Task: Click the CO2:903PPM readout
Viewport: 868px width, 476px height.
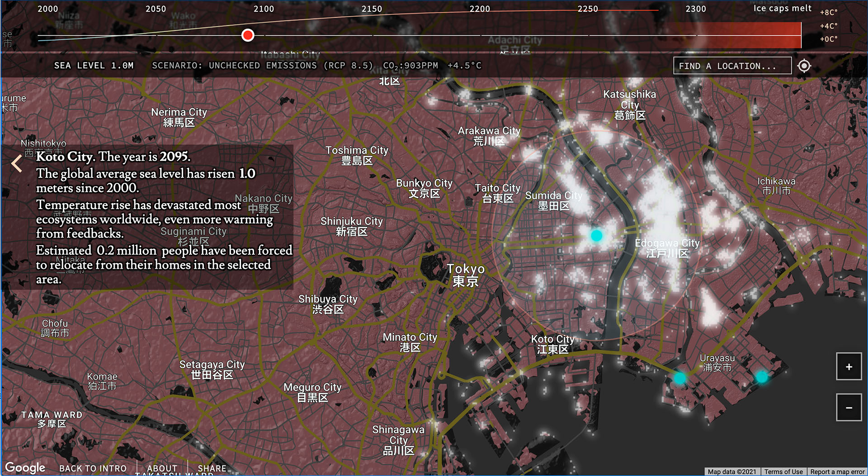Action: click(410, 66)
